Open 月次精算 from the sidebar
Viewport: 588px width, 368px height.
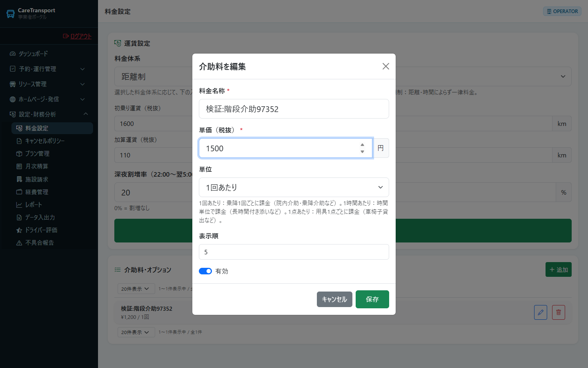point(52,166)
